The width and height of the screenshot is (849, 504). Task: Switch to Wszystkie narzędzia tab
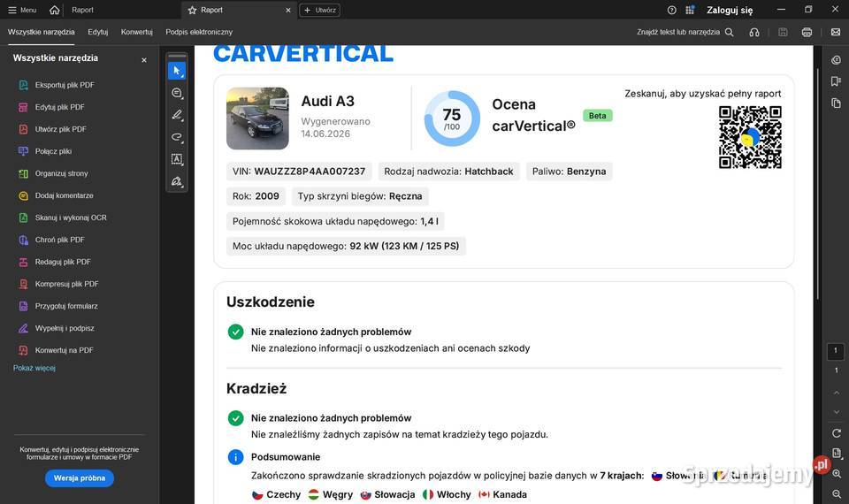(x=42, y=32)
